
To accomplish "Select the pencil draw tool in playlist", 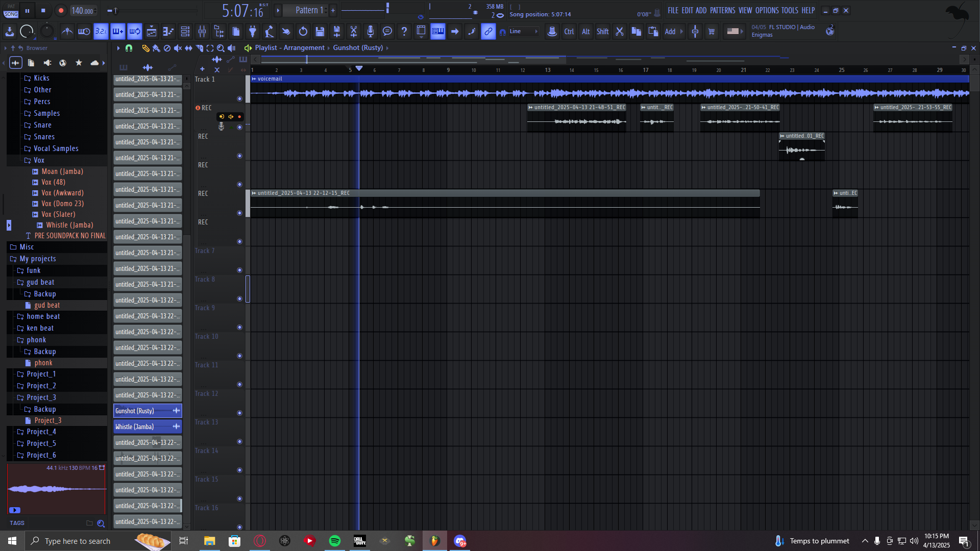I will pos(145,48).
